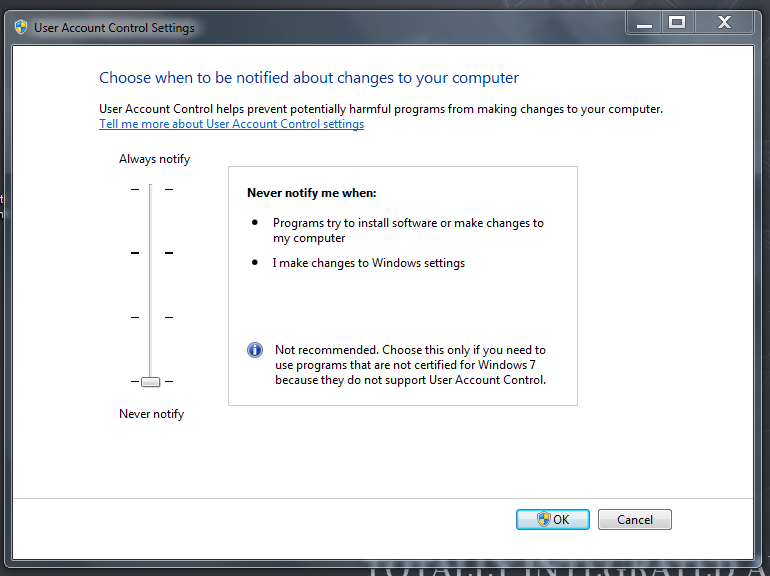Click the 'Choose when to be notified' heading

309,78
